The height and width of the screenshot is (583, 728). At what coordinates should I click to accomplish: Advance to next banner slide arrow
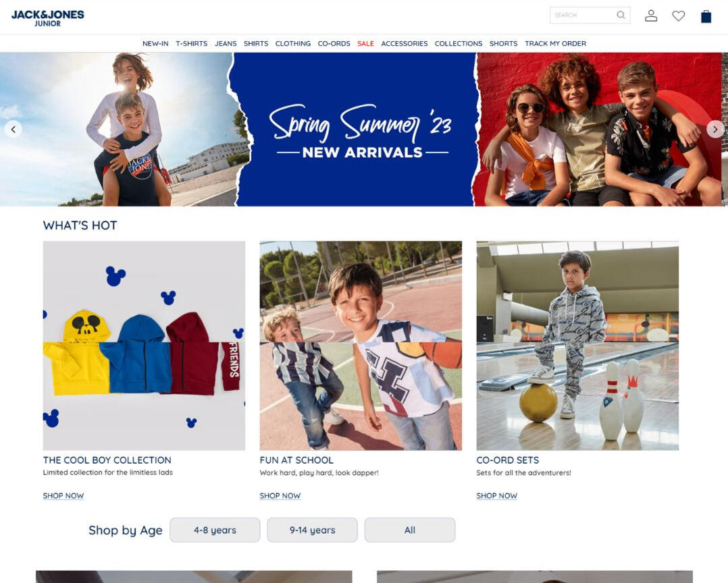(x=715, y=130)
